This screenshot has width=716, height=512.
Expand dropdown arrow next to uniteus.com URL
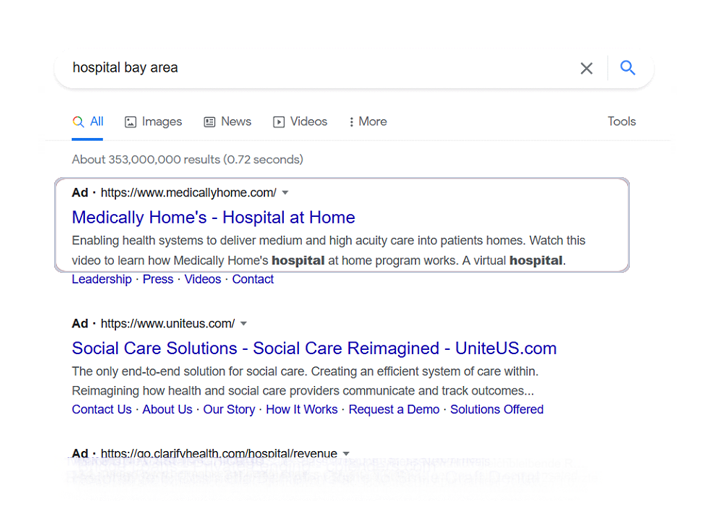244,324
